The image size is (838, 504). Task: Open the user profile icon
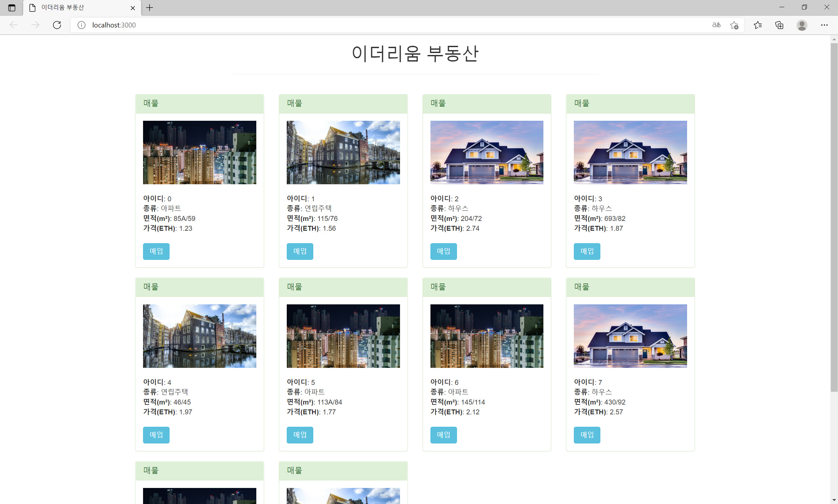point(802,25)
